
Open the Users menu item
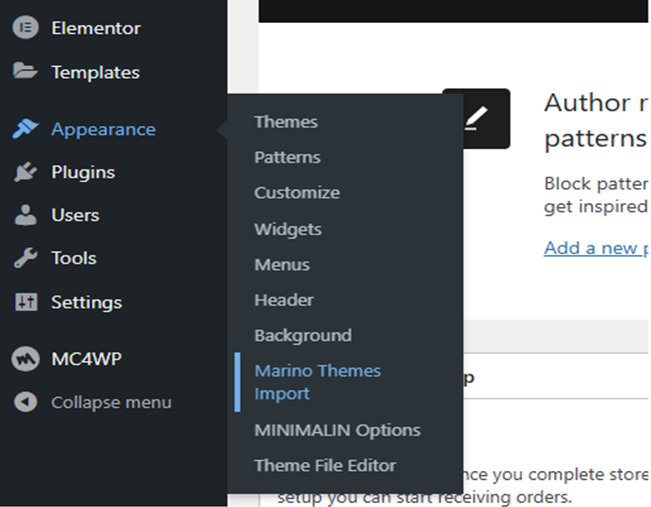click(75, 215)
